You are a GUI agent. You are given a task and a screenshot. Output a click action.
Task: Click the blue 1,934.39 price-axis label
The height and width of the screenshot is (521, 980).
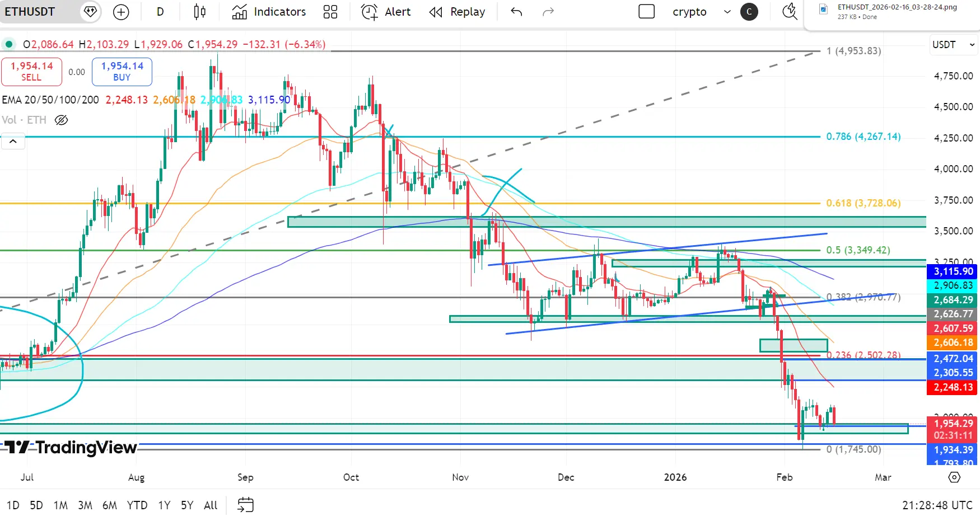953,450
